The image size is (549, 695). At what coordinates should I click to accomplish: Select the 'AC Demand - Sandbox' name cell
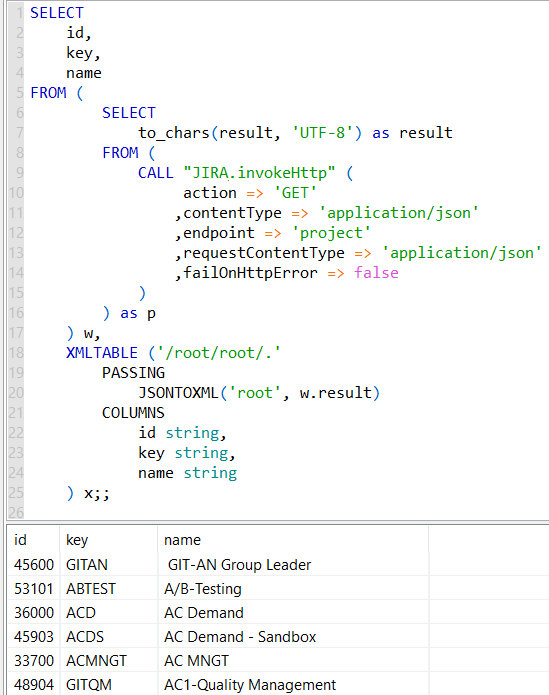coord(293,636)
